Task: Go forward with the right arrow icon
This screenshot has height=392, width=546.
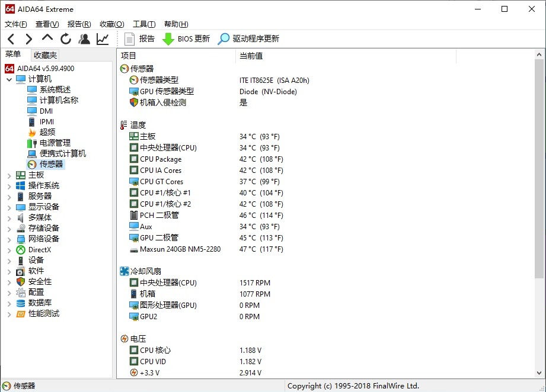Action: tap(29, 39)
